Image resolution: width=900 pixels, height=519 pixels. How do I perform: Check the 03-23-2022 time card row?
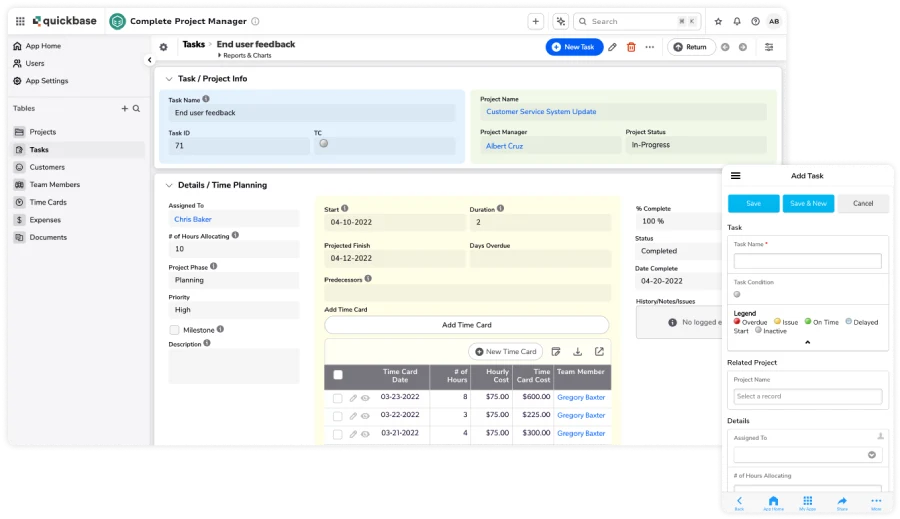(338, 398)
